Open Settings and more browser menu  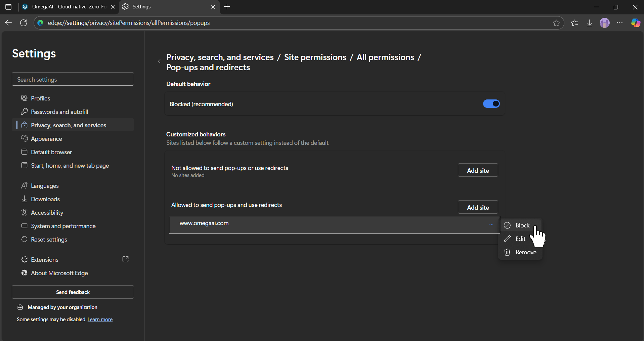pos(620,23)
